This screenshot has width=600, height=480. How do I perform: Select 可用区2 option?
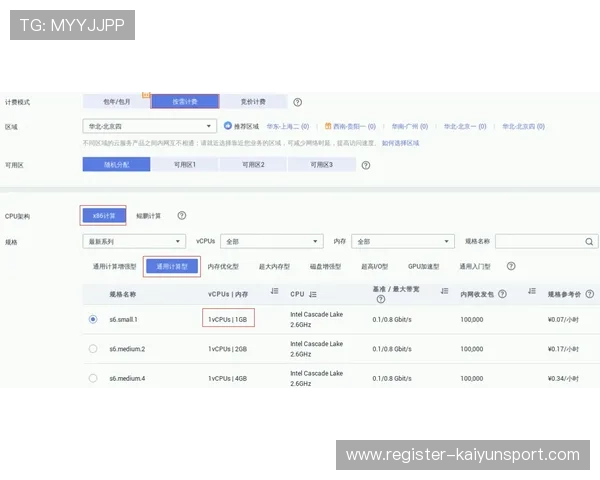pyautogui.click(x=253, y=165)
